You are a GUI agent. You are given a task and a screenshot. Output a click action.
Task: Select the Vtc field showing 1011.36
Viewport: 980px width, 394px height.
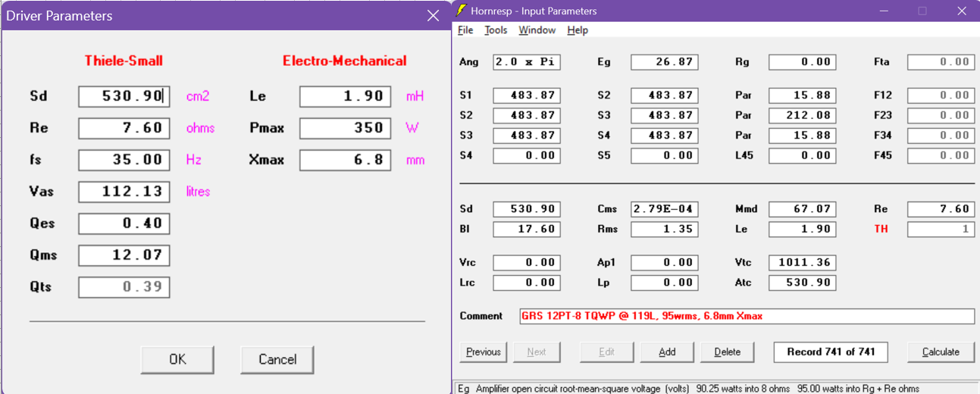click(x=803, y=263)
